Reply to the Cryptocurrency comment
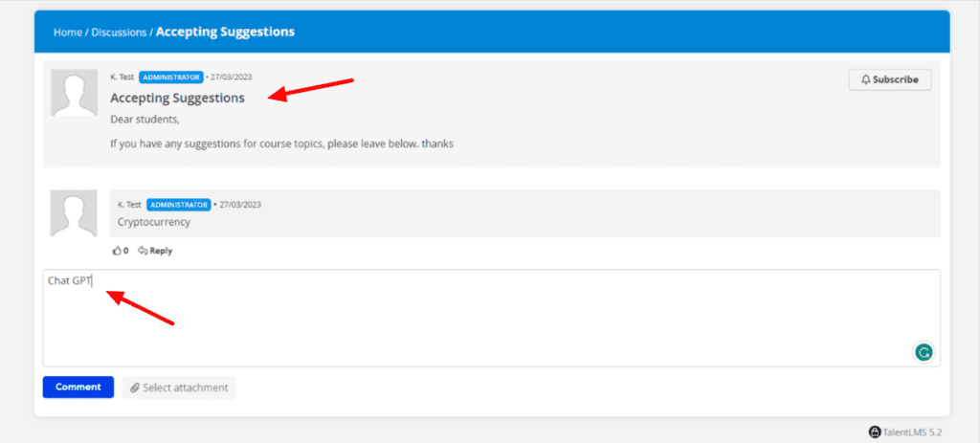Screen dimensions: 980x443 point(155,251)
